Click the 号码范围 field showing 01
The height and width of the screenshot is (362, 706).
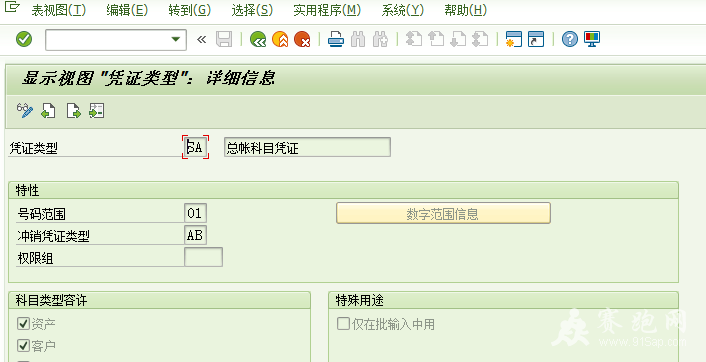click(x=195, y=213)
